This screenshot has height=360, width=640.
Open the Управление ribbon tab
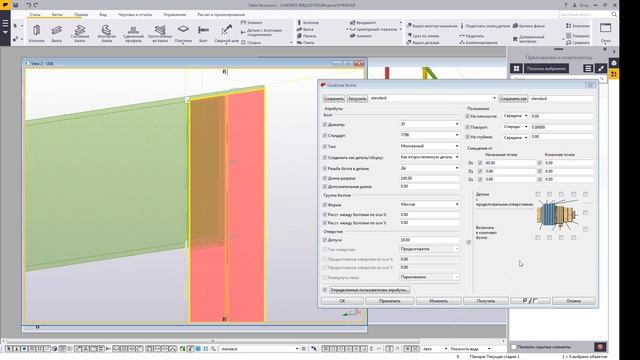[175, 15]
